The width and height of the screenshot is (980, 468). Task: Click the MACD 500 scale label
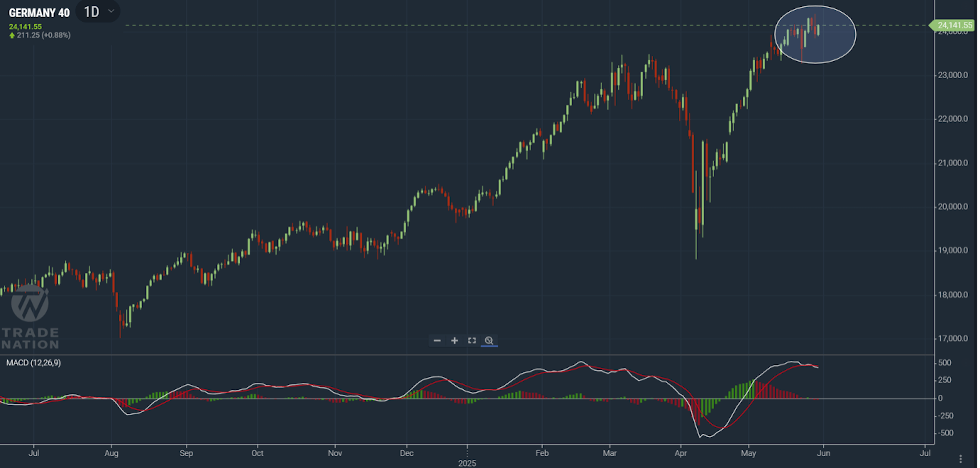[945, 363]
